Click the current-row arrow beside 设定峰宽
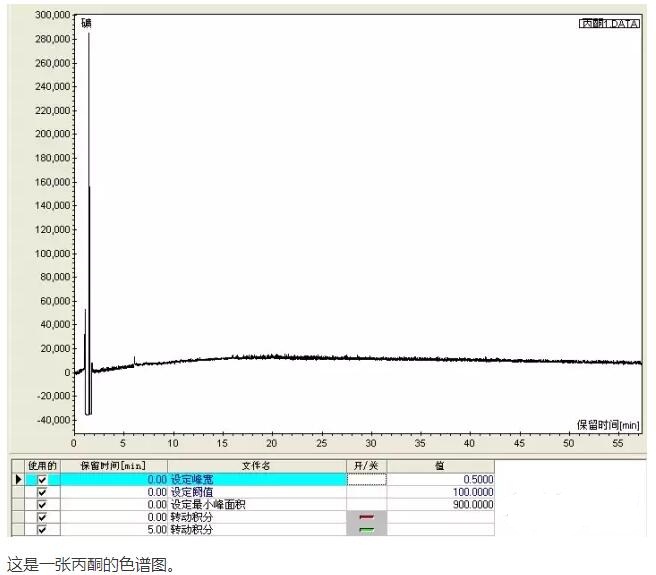The image size is (656, 575). pos(18,480)
